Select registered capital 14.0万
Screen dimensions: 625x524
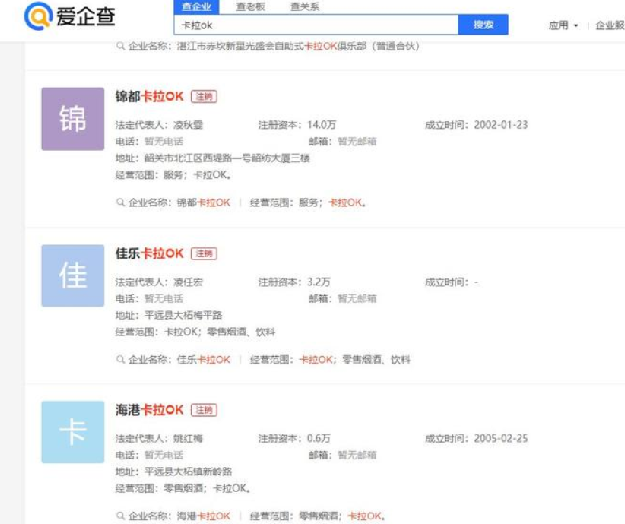click(321, 125)
